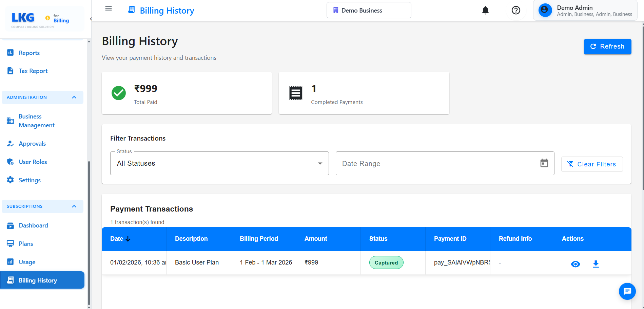This screenshot has height=309, width=644.
Task: Click the Demo Admin profile avatar
Action: pos(545,10)
